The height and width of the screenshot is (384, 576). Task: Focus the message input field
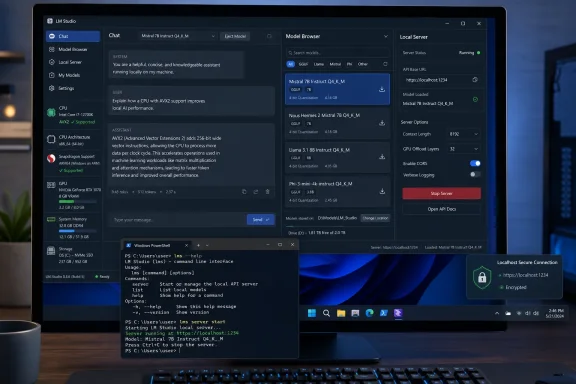point(178,220)
